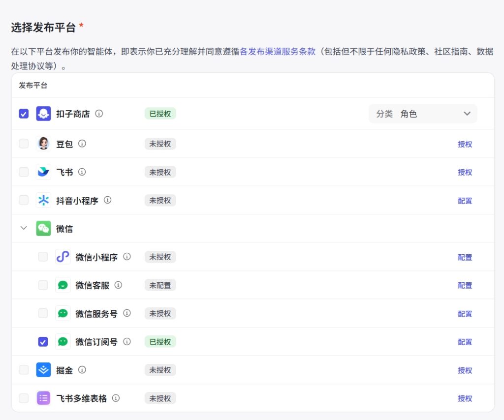Open info tooltip next to 飞书
This screenshot has height=420, width=504.
tap(82, 172)
